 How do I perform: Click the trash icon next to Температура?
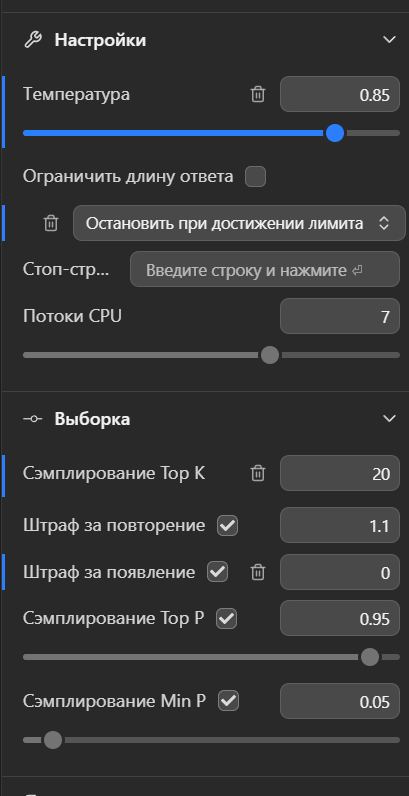[258, 94]
